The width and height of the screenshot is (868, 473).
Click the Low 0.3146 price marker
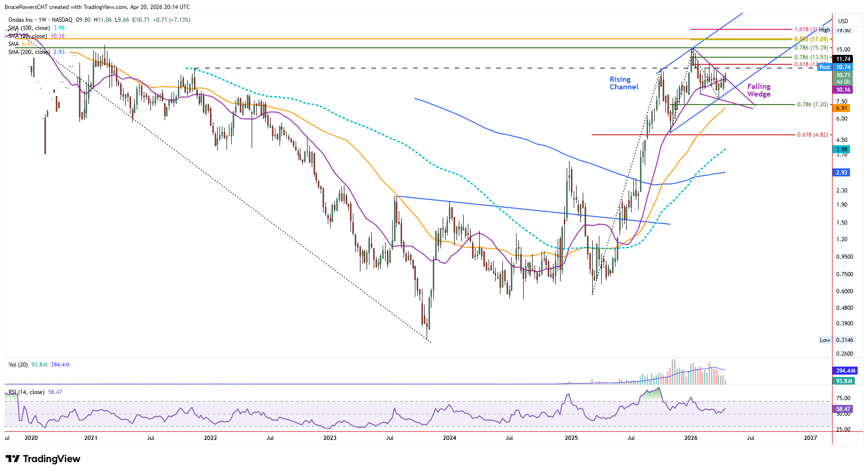(x=836, y=340)
